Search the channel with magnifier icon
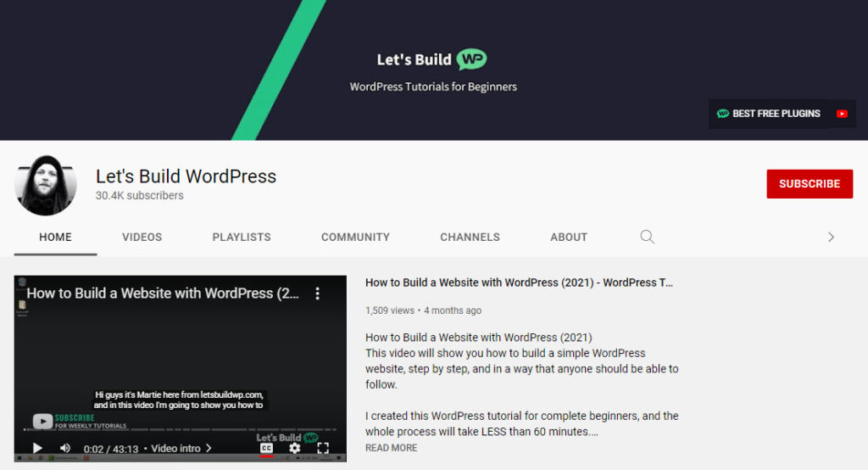This screenshot has height=470, width=868. click(647, 237)
